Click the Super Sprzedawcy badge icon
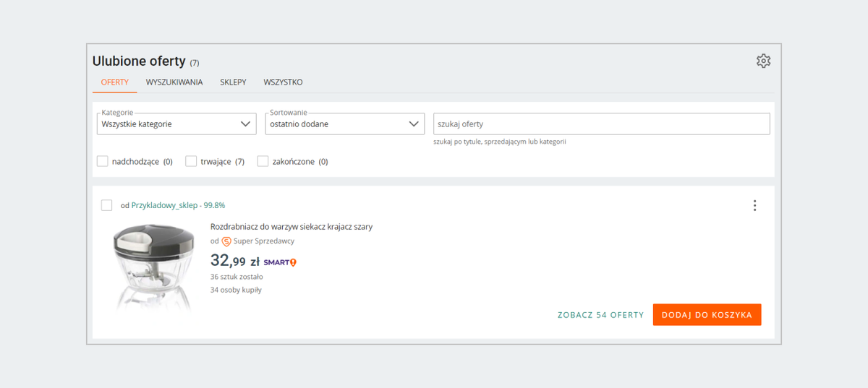Image resolution: width=868 pixels, height=388 pixels. [x=226, y=241]
